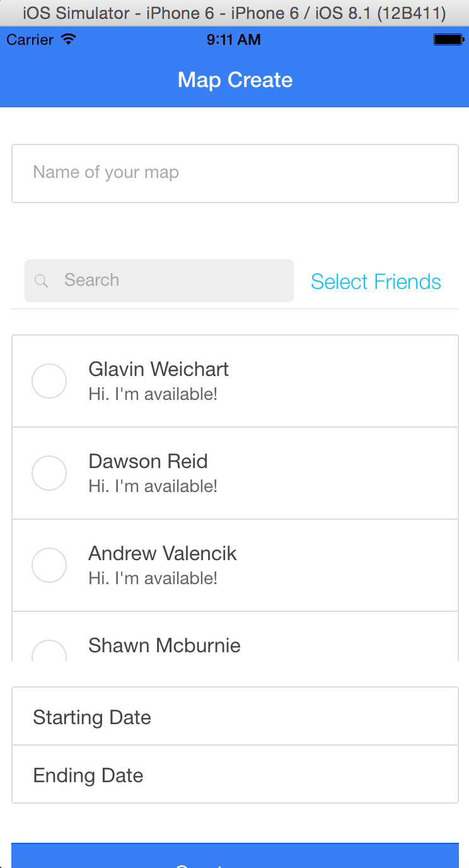Tap the battery icon in status bar

(x=449, y=40)
